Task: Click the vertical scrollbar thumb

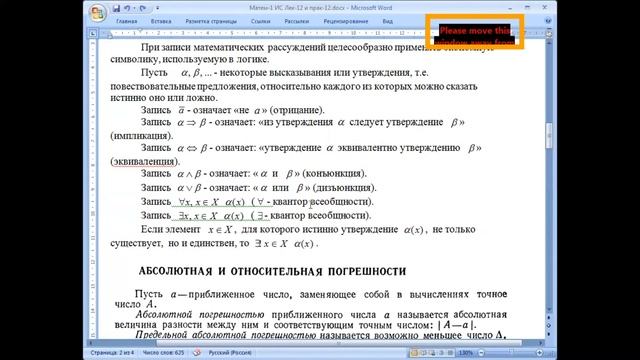Action: tap(549, 136)
